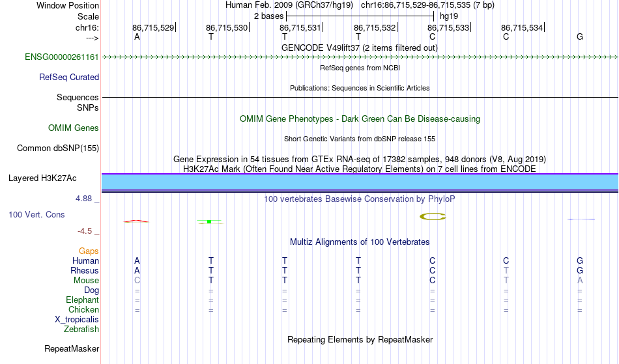
Task: Click the green ENSG00000261161 intron arrow line
Action: 360,57
